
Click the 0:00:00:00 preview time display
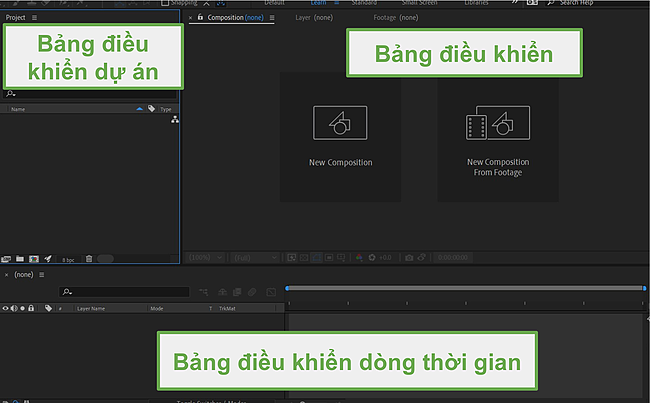pyautogui.click(x=453, y=257)
